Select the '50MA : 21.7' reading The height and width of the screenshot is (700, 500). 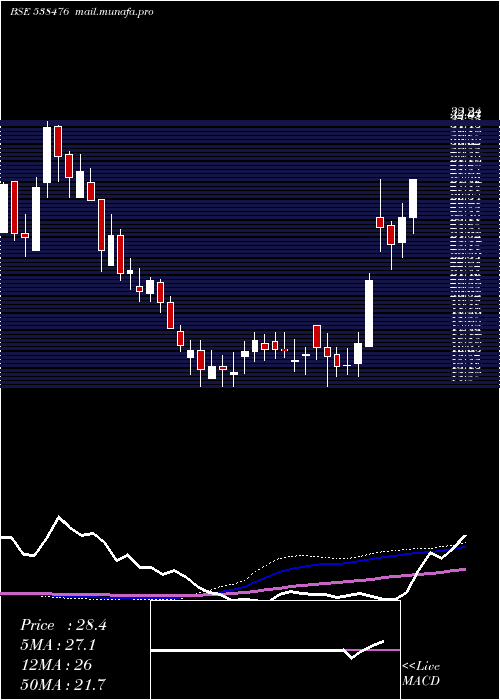coord(63,684)
